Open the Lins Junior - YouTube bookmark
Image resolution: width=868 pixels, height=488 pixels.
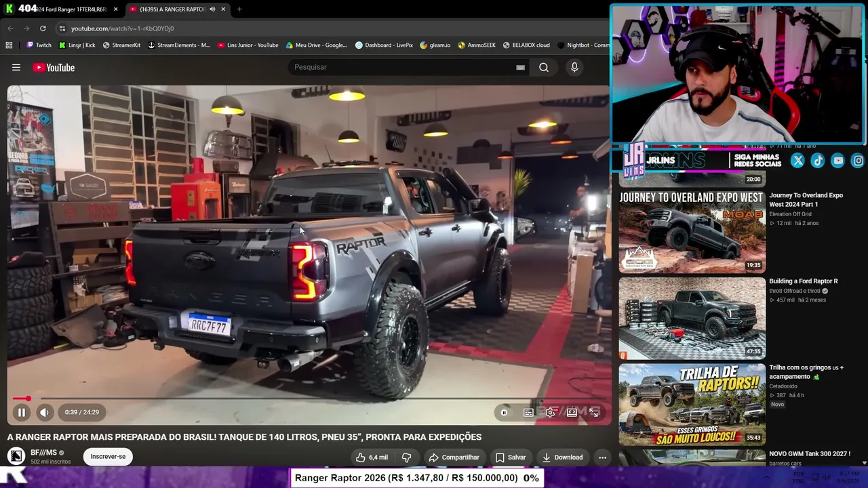[248, 45]
